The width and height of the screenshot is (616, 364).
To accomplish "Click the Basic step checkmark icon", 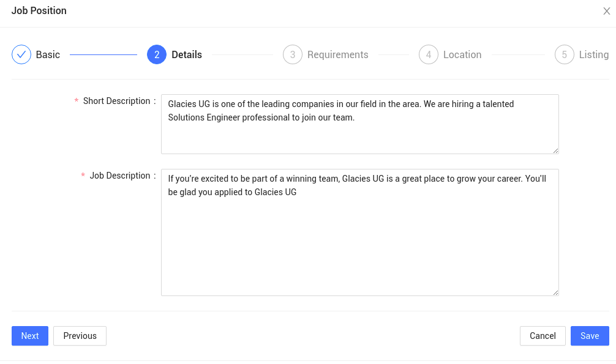I will coord(21,54).
